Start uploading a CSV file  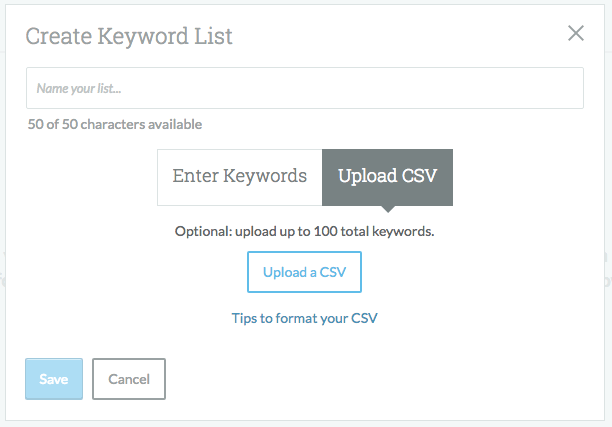pyautogui.click(x=304, y=272)
